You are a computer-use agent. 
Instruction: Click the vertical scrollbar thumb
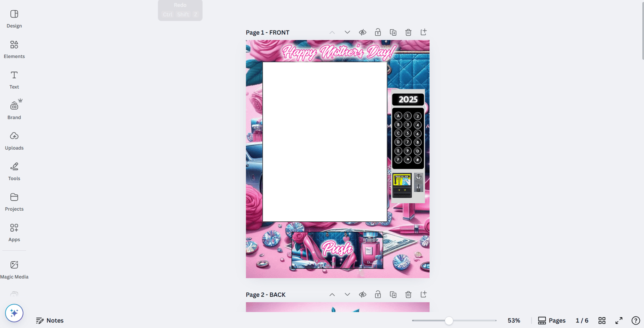pyautogui.click(x=642, y=31)
